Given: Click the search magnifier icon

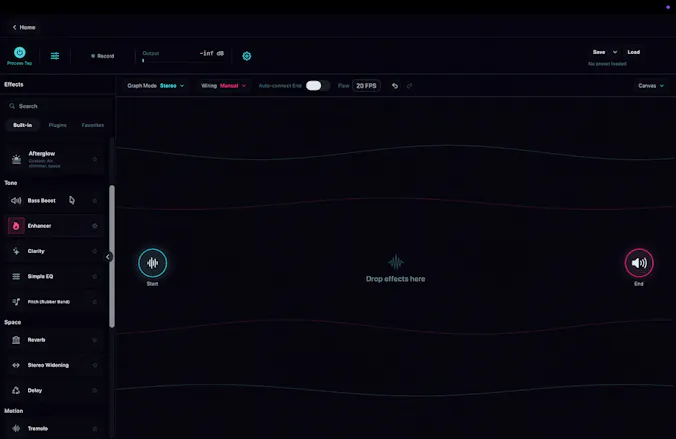Looking at the screenshot, I should click(x=12, y=106).
